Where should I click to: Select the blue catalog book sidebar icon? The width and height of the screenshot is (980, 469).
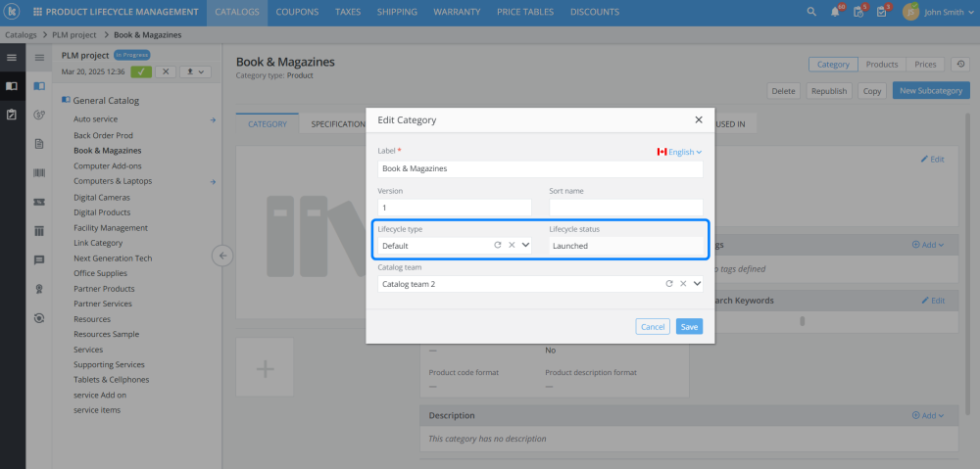39,85
